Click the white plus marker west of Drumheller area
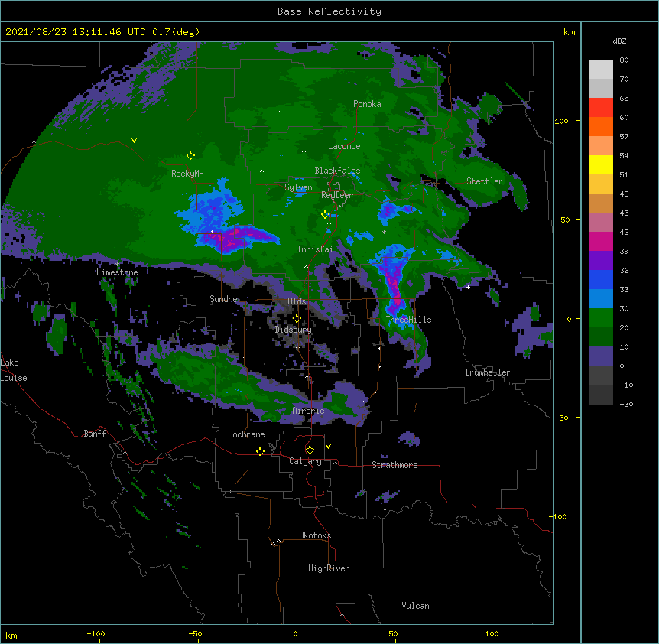659x644 pixels. pyautogui.click(x=468, y=287)
